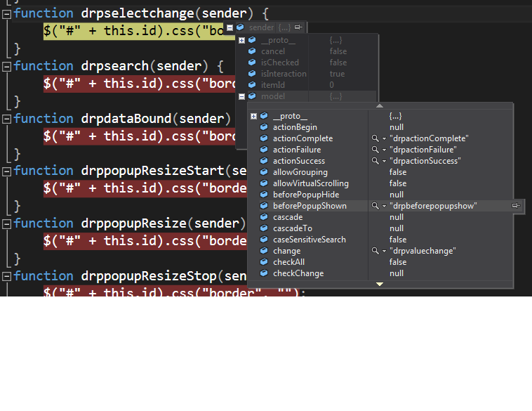The width and height of the screenshot is (532, 411).
Task: Open text visualizer for actionComplete value
Action: tap(375, 138)
